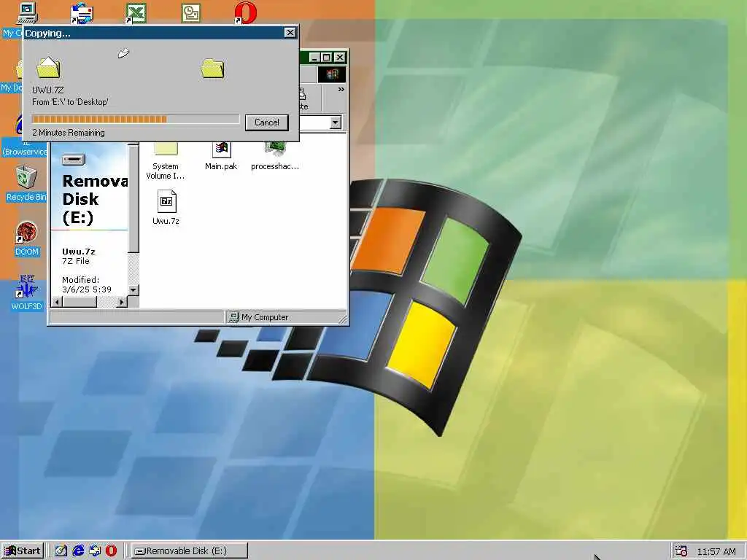Click right arrow of horizontal scrollbar
Viewport: 747px width, 560px height.
(122, 302)
